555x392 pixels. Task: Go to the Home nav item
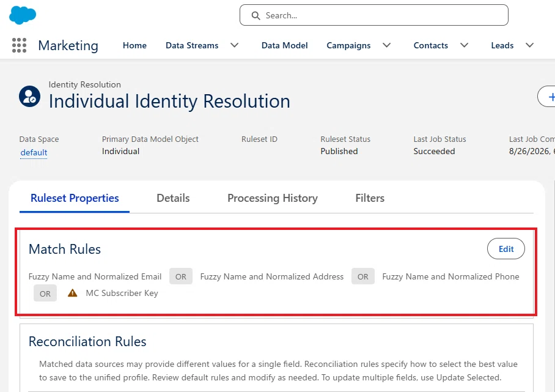click(x=134, y=45)
